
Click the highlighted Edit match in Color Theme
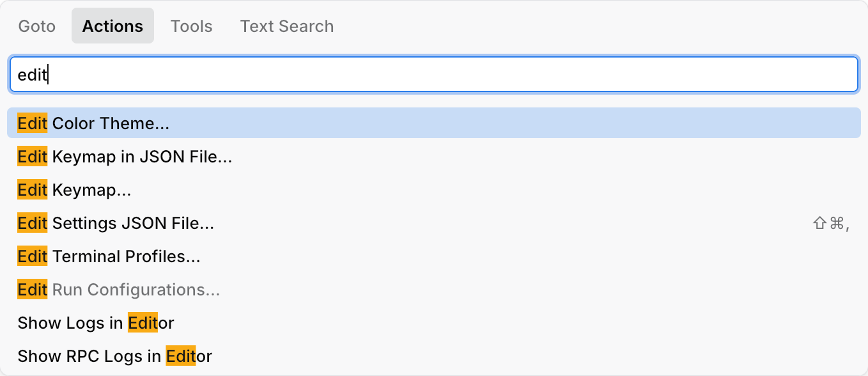point(32,123)
